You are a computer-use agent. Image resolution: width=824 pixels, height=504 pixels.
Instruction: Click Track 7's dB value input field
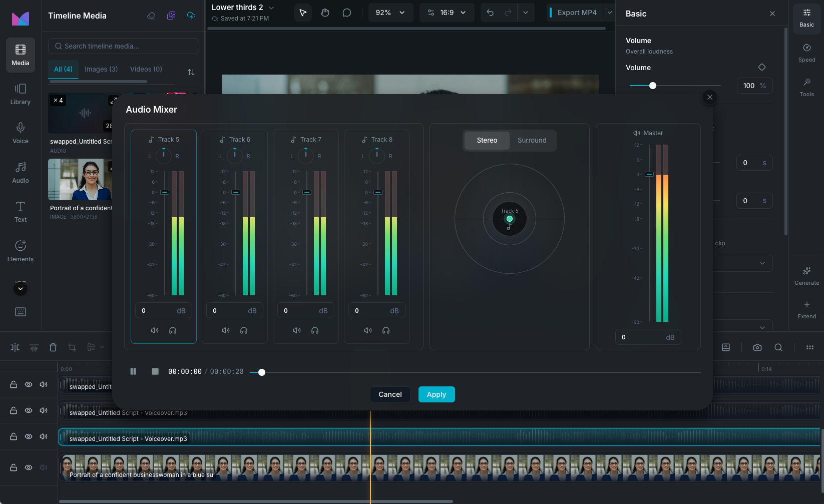click(306, 310)
